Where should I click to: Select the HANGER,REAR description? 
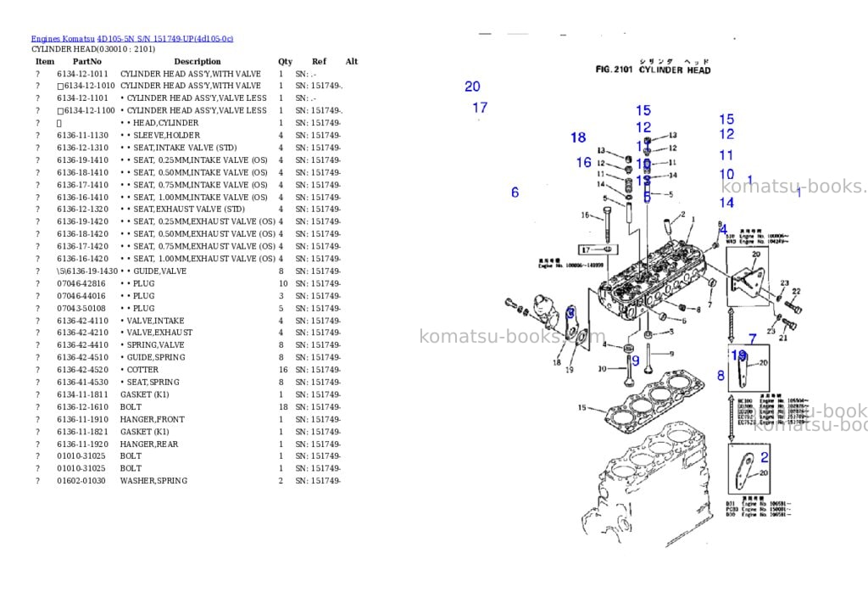(x=149, y=444)
